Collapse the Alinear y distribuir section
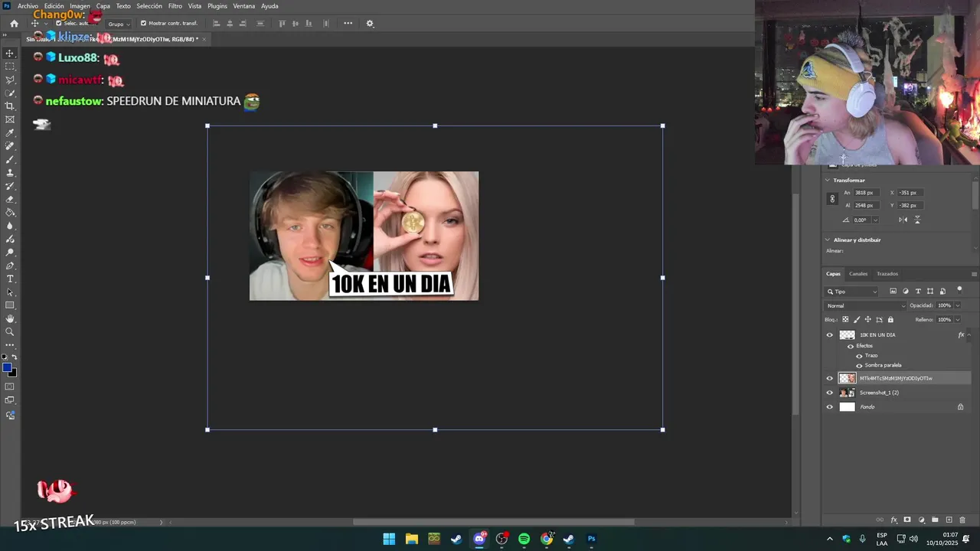The height and width of the screenshot is (551, 980). tap(828, 240)
